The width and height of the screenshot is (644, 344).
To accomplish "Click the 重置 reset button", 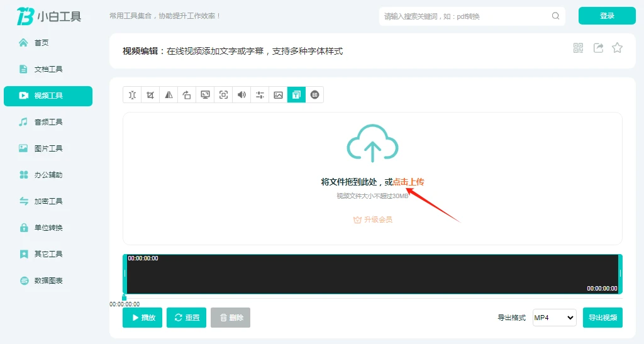I will 186,318.
